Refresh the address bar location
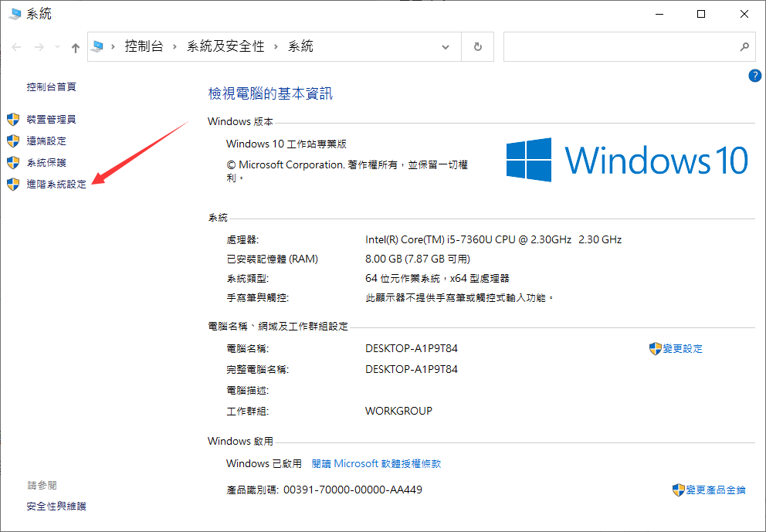Image resolution: width=766 pixels, height=532 pixels. pos(478,46)
